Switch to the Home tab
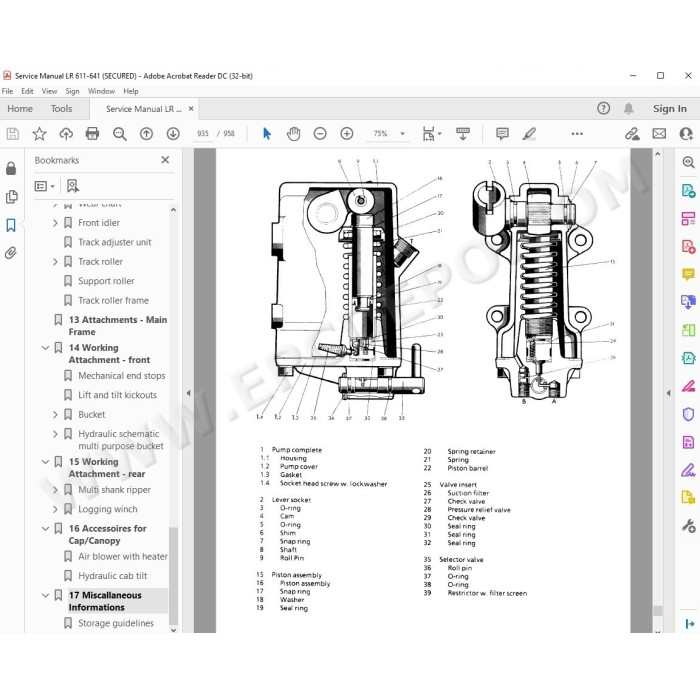 point(20,108)
